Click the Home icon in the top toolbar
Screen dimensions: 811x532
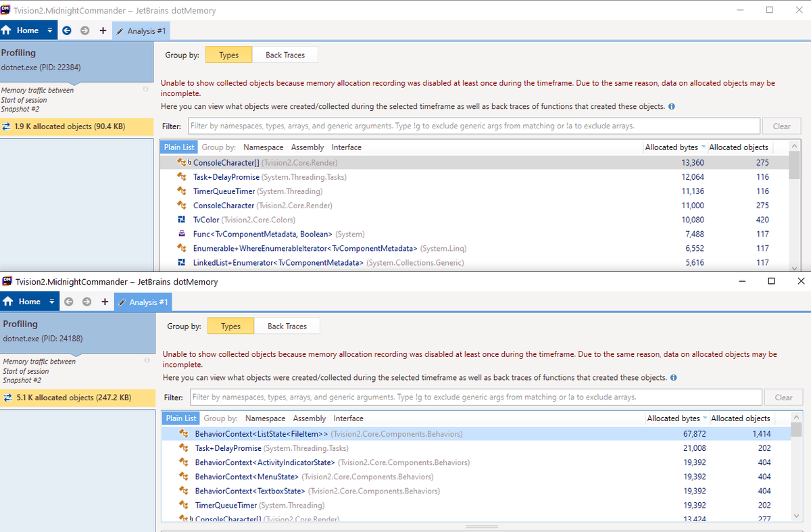pos(7,30)
